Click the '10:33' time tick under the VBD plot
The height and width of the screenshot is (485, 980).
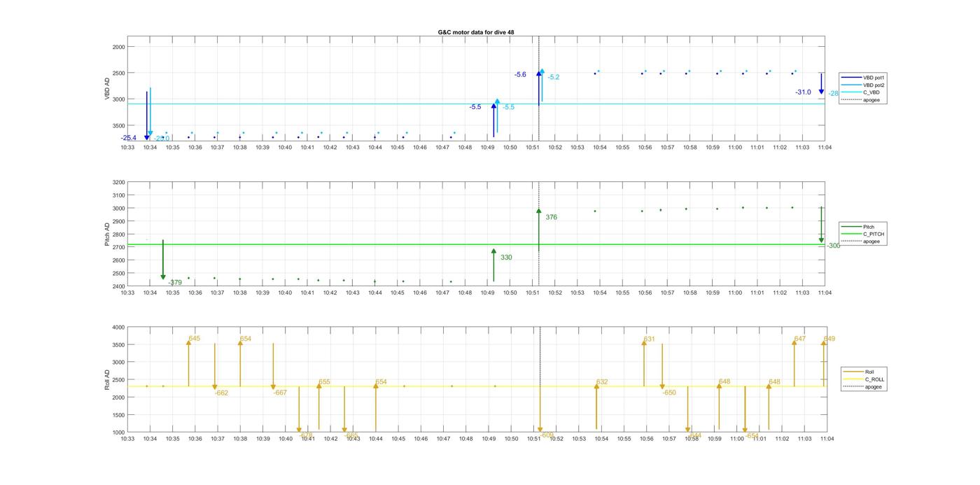coord(127,148)
